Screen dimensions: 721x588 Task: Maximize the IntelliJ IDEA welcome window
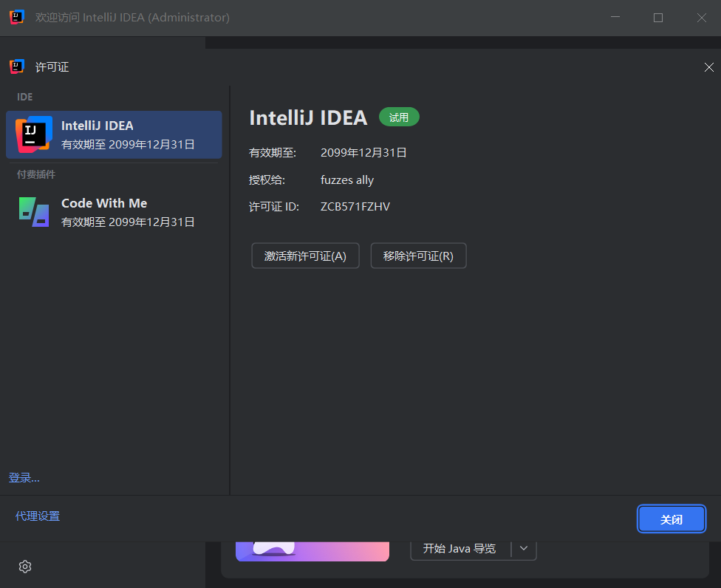(x=658, y=18)
